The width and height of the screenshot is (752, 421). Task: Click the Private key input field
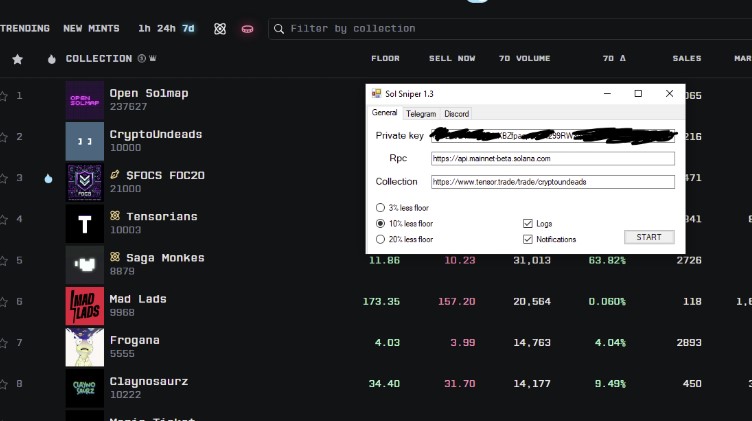coord(552,136)
